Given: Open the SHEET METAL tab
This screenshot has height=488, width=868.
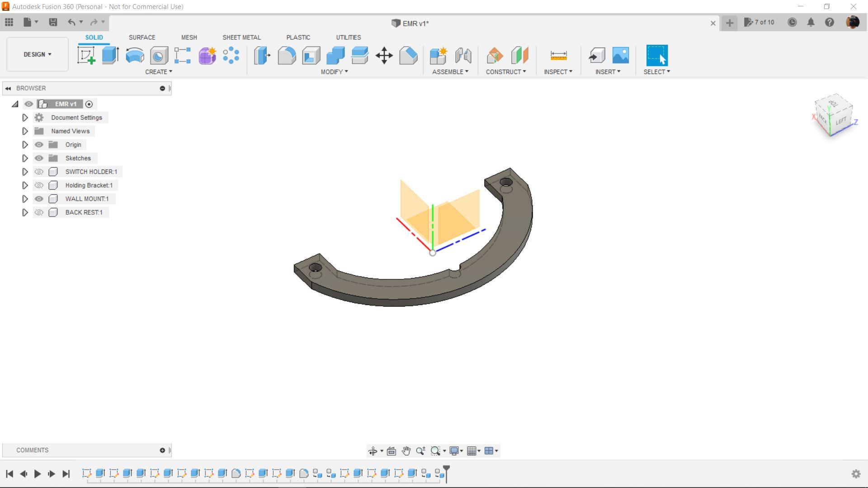Looking at the screenshot, I should 241,38.
